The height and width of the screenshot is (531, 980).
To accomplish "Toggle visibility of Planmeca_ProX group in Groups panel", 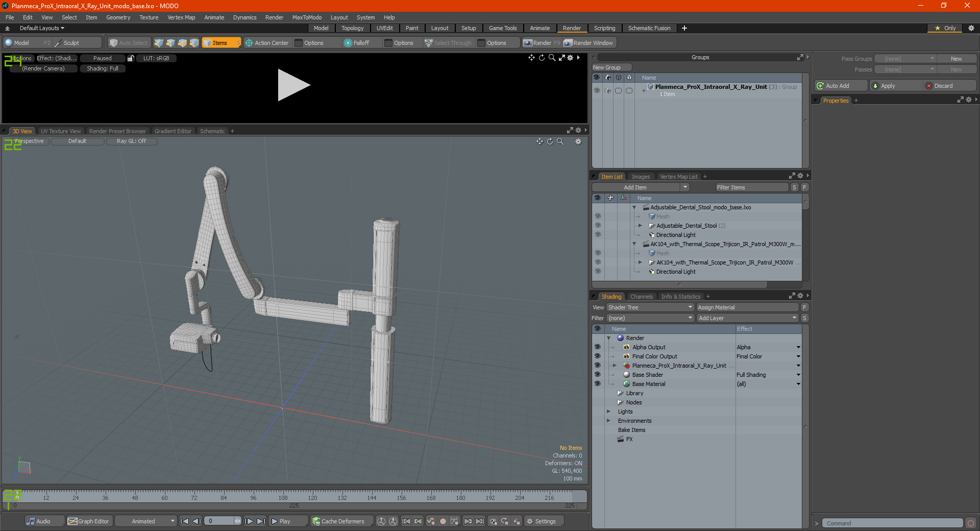I will tap(597, 90).
